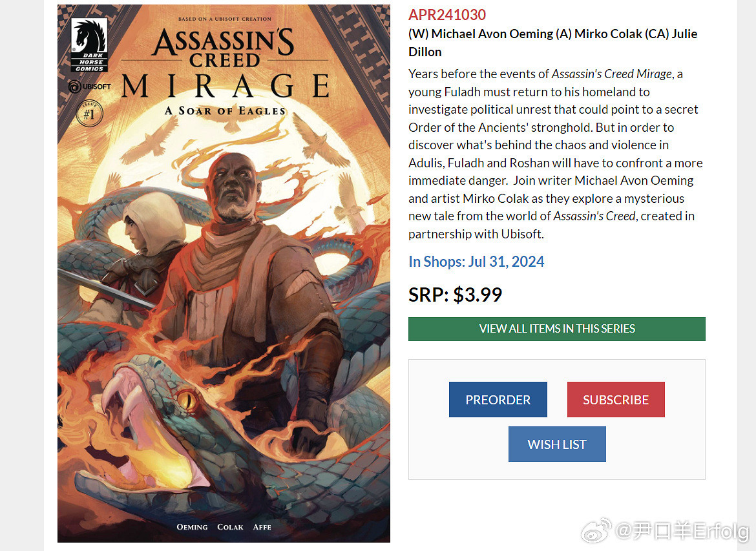The height and width of the screenshot is (551, 756).
Task: Click the In Shops Jul 31, 2024 date
Action: coord(476,262)
